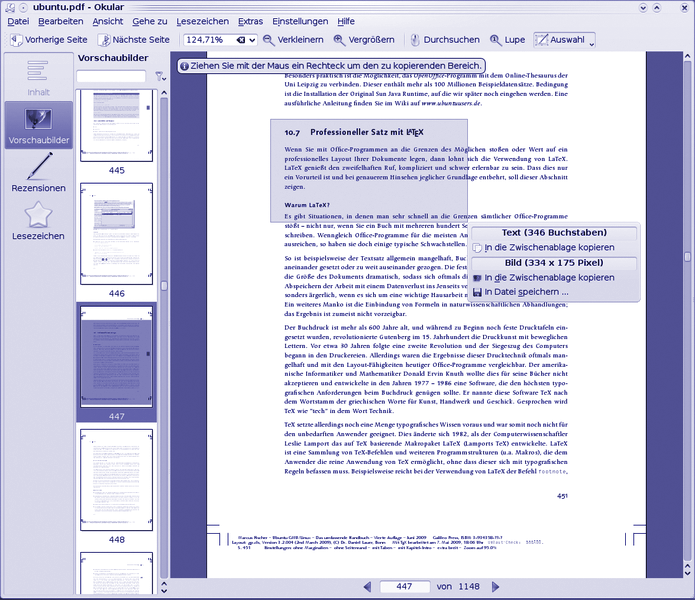Copy selected text to clipboard from popup

point(549,247)
